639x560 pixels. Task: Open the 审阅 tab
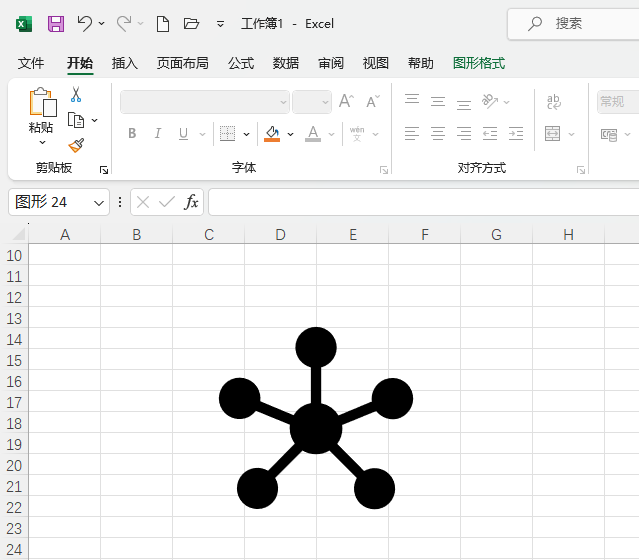point(331,63)
